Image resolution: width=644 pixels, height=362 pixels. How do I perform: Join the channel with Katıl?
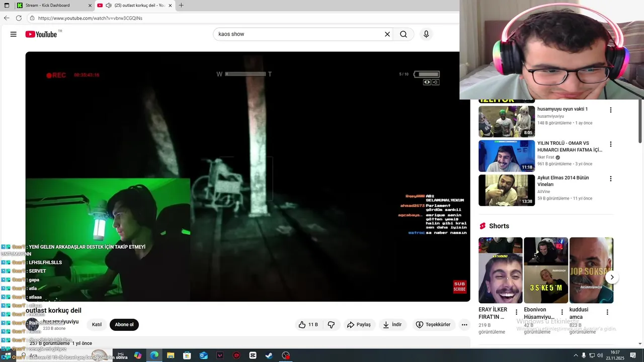(97, 325)
